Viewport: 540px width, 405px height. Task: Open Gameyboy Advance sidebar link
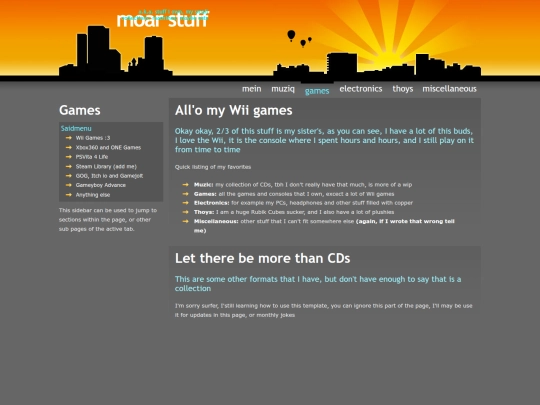(x=101, y=185)
